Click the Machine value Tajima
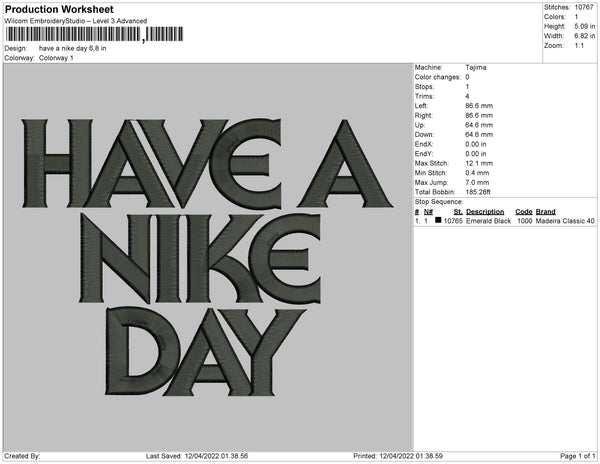Viewport: 600px width, 464px height. pyautogui.click(x=476, y=67)
